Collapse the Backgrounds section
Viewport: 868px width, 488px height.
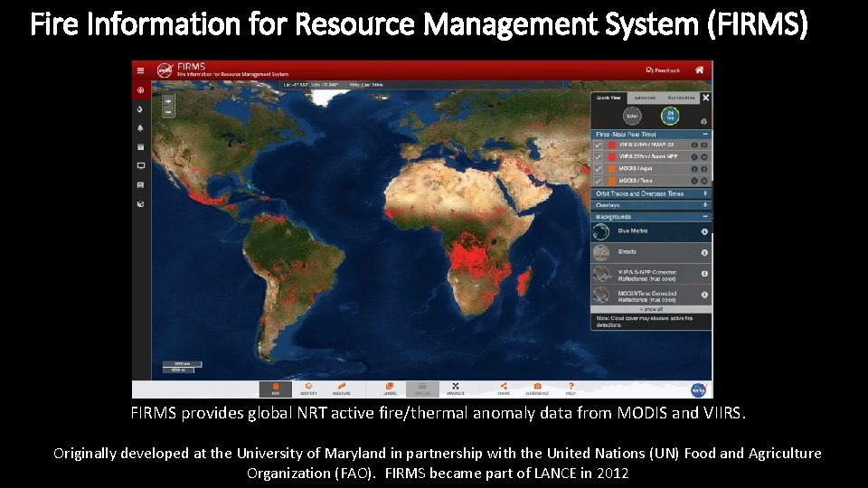[x=704, y=217]
